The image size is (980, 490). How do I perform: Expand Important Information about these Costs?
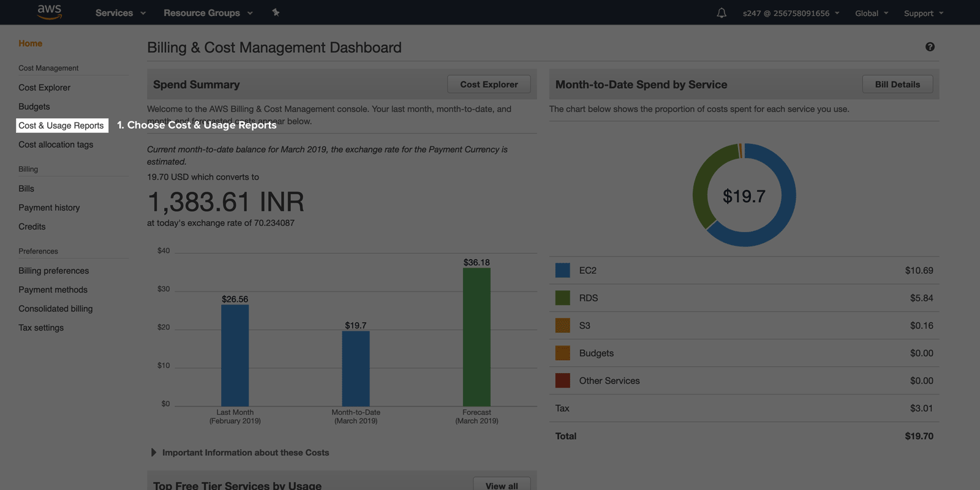(245, 453)
